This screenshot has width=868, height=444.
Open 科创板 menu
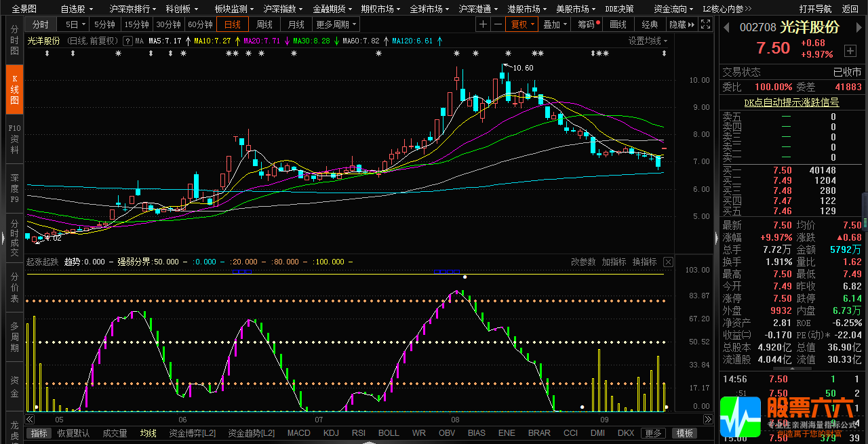(181, 9)
